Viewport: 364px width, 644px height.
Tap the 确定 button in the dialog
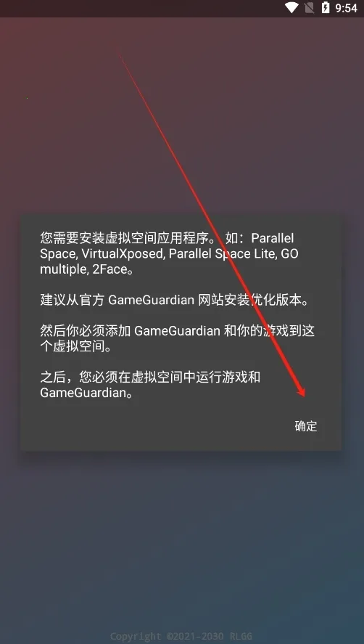coord(306,426)
